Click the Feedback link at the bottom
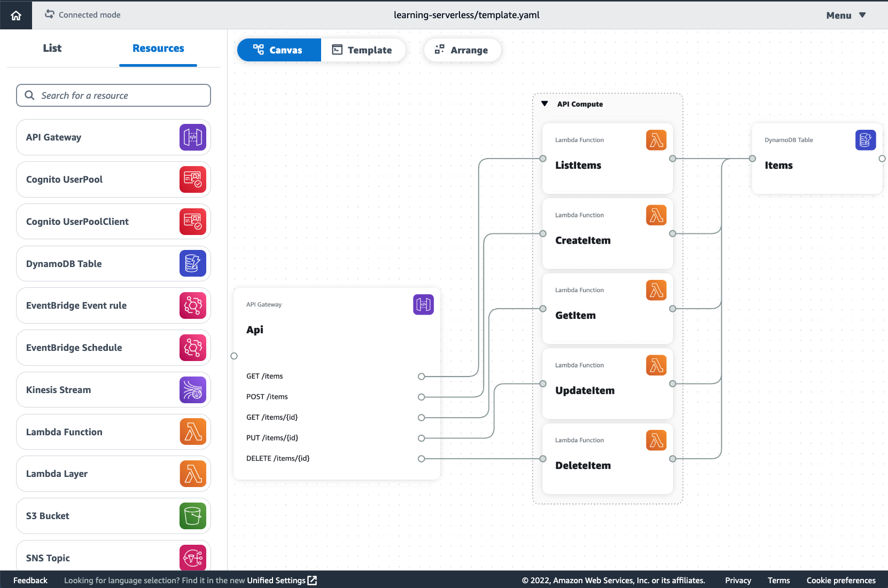The image size is (888, 588). 30,580
